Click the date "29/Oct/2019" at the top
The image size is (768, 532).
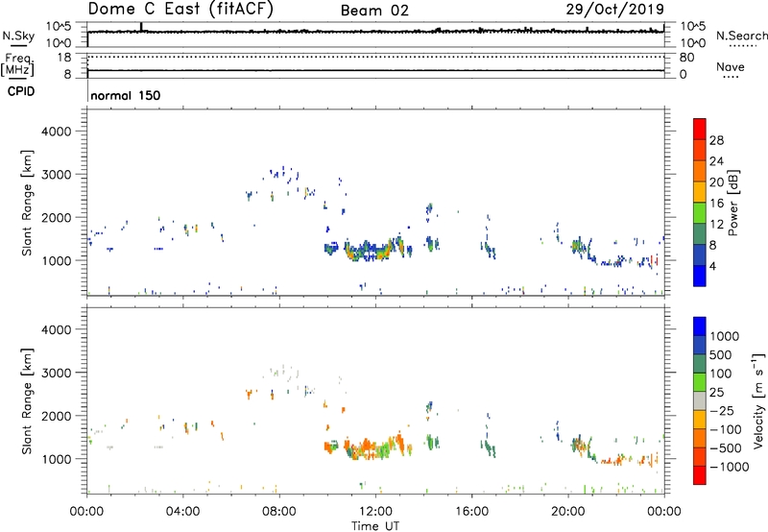pyautogui.click(x=615, y=10)
